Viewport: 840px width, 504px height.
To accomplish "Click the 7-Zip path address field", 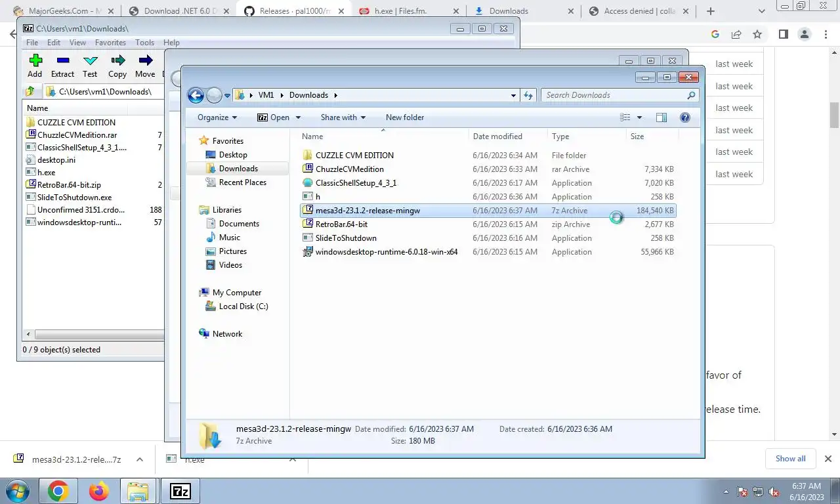I will [102, 92].
